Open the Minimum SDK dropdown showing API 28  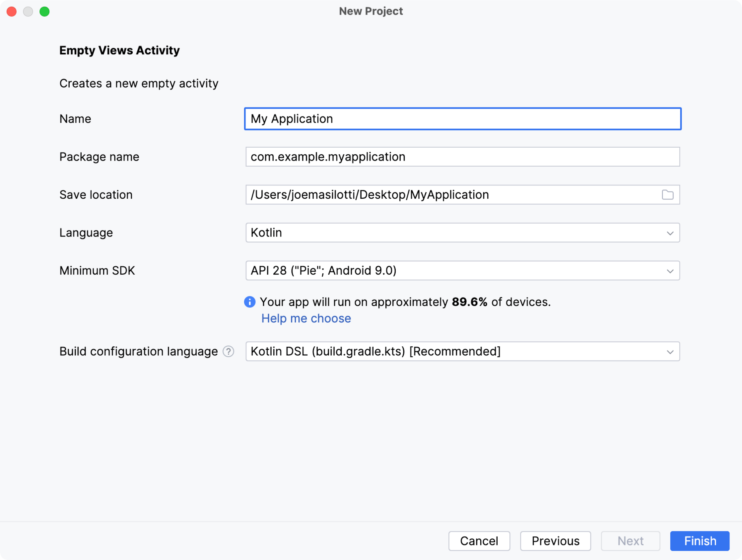pos(462,270)
